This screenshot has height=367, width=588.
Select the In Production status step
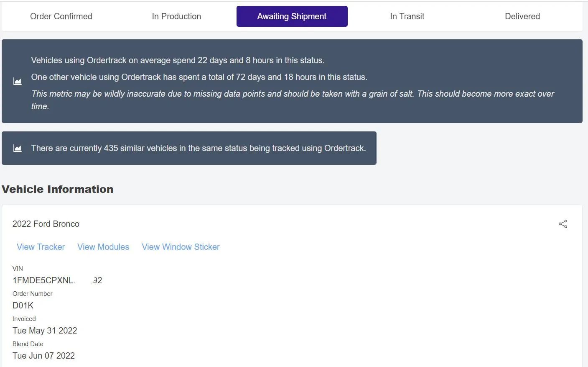tap(176, 16)
